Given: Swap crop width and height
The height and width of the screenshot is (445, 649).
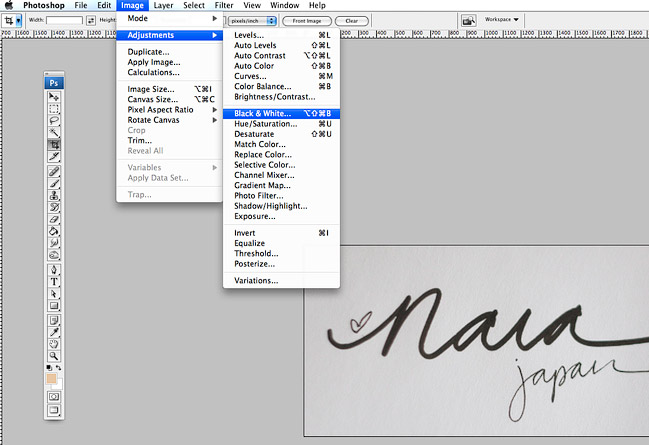Looking at the screenshot, I should tap(91, 20).
